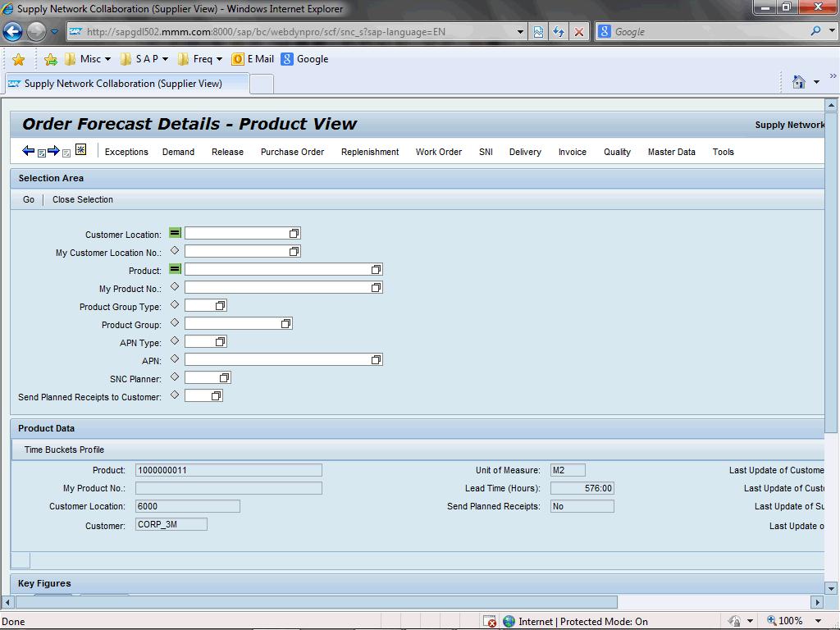Open the security lock status dropdown arrow
This screenshot has width=840, height=630.
pos(750,621)
